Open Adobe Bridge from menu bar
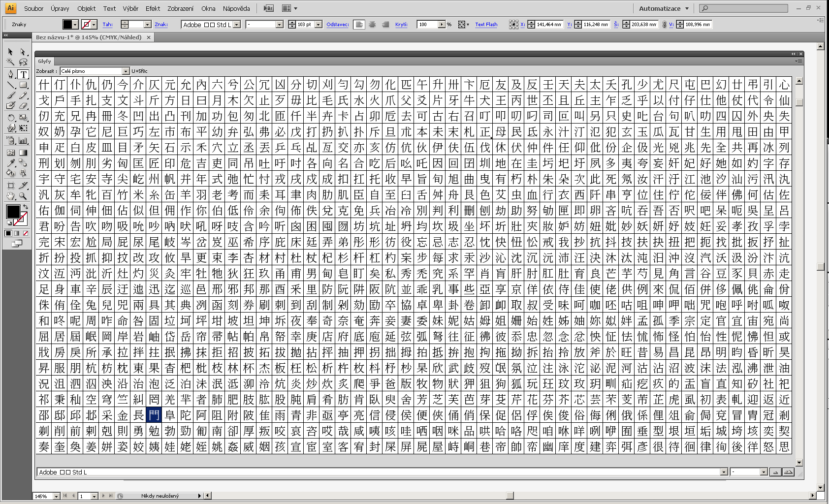 268,8
